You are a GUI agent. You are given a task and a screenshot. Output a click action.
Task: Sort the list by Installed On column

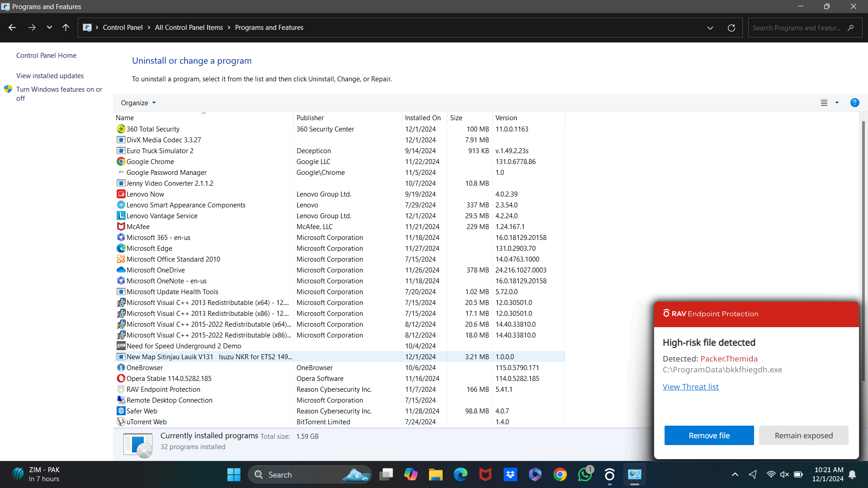[423, 117]
